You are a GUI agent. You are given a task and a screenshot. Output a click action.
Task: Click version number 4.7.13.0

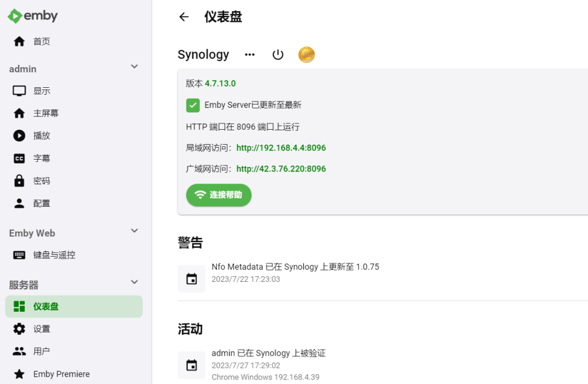pyautogui.click(x=220, y=83)
